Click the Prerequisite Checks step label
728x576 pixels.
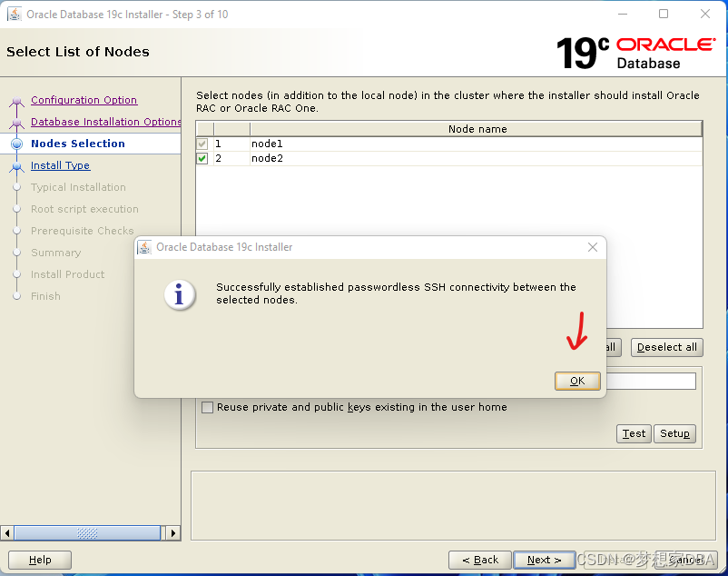(83, 231)
